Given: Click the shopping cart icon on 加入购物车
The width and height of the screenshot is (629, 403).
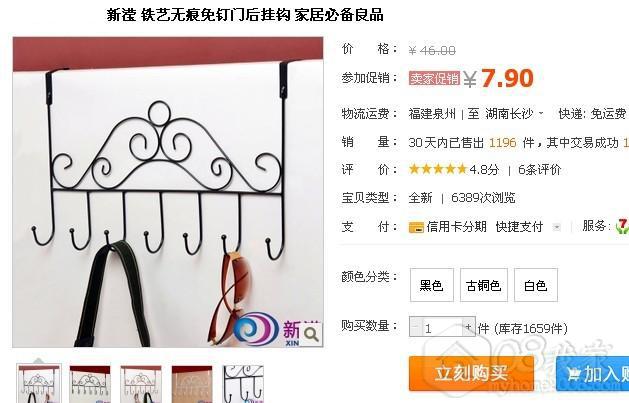Looking at the screenshot, I should 574,375.
